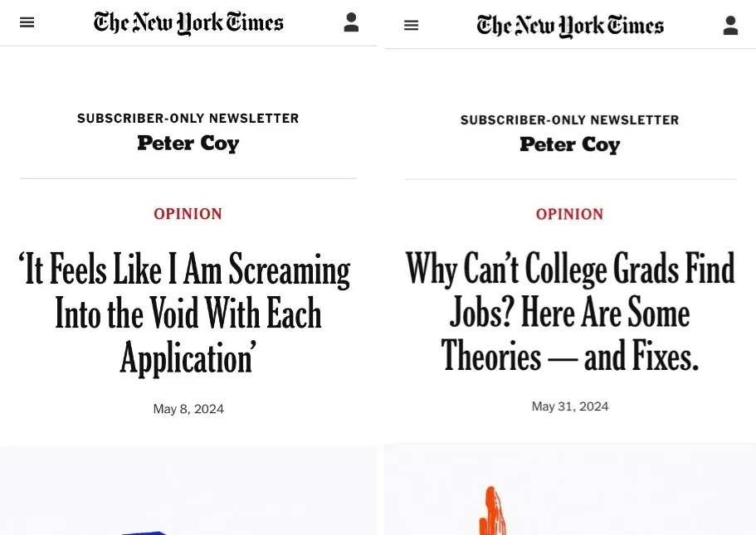Click 'Subscriber-Only Newsletter' label on May 31 article
Image resolution: width=756 pixels, height=535 pixels.
570,120
